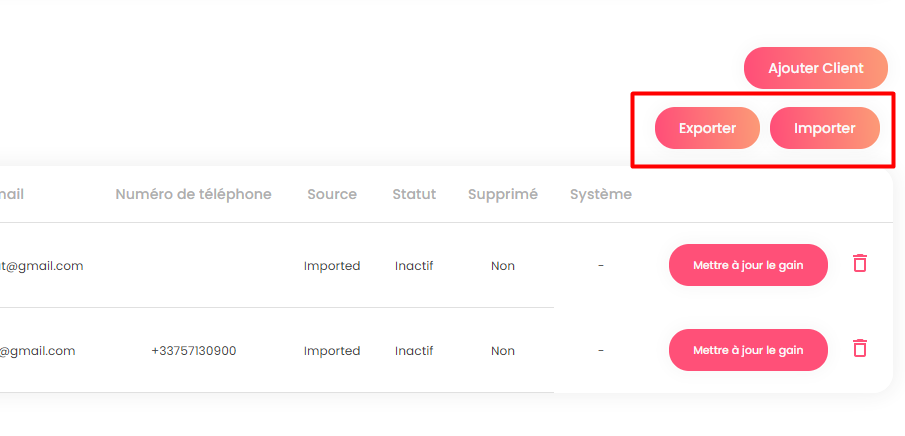The image size is (905, 436).
Task: Click Mettre à jour le gain in phone-number row
Action: (748, 350)
